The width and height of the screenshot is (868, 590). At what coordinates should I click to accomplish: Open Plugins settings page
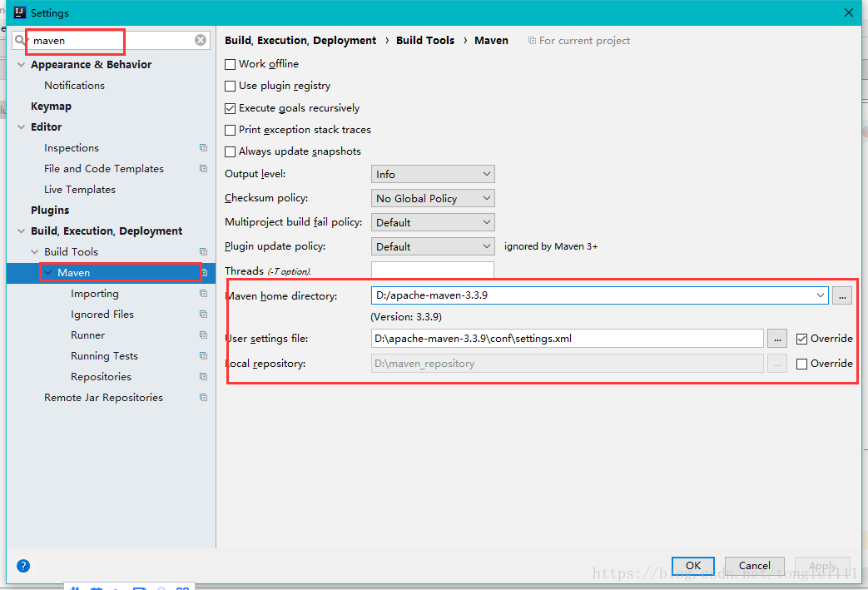pos(50,211)
